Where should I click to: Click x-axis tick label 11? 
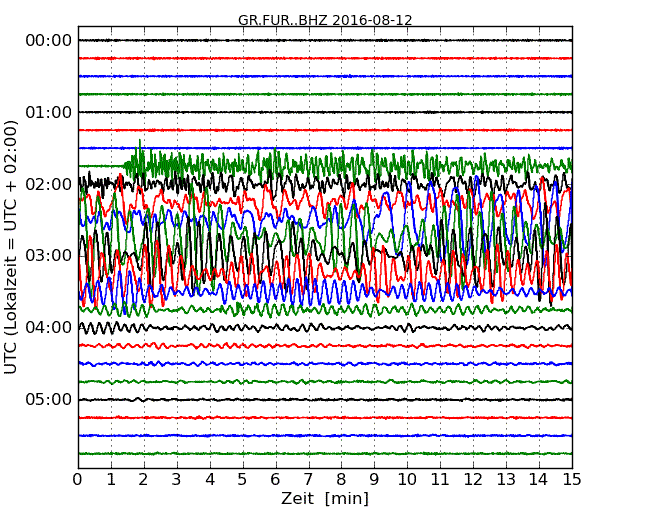(440, 479)
